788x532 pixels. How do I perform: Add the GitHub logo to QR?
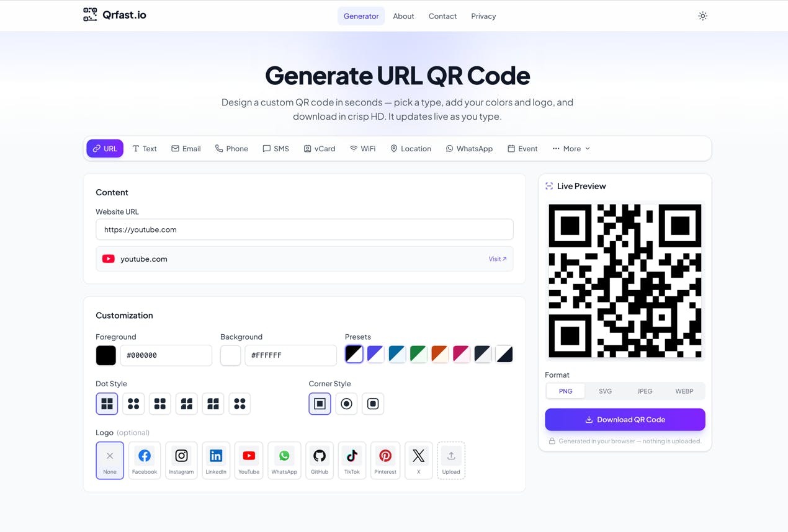click(x=320, y=461)
